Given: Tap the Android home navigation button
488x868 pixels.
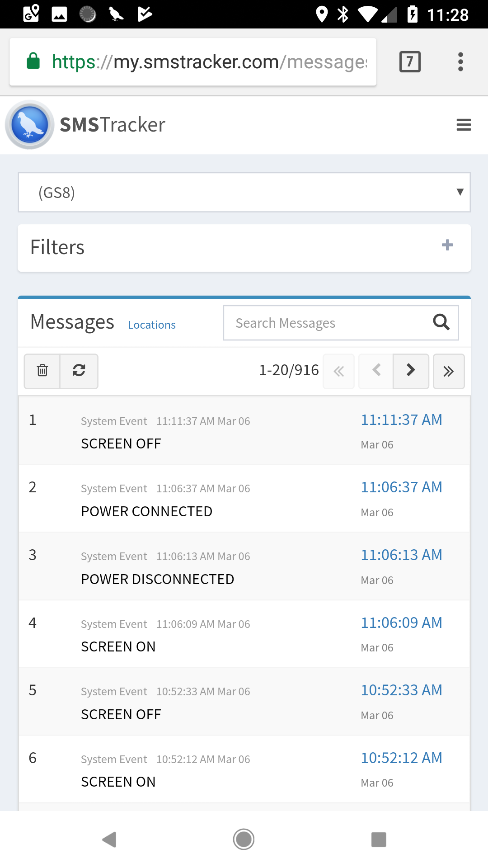Looking at the screenshot, I should (x=244, y=840).
